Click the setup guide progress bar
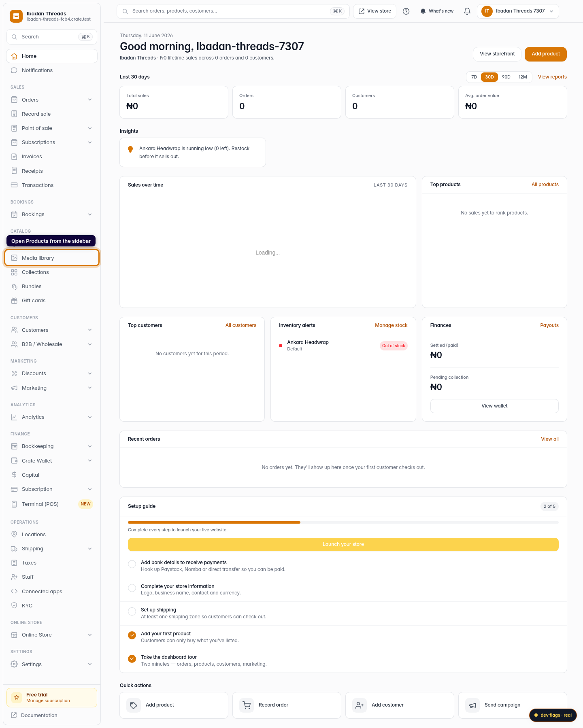Viewport: 583px width, 728px height. point(343,522)
